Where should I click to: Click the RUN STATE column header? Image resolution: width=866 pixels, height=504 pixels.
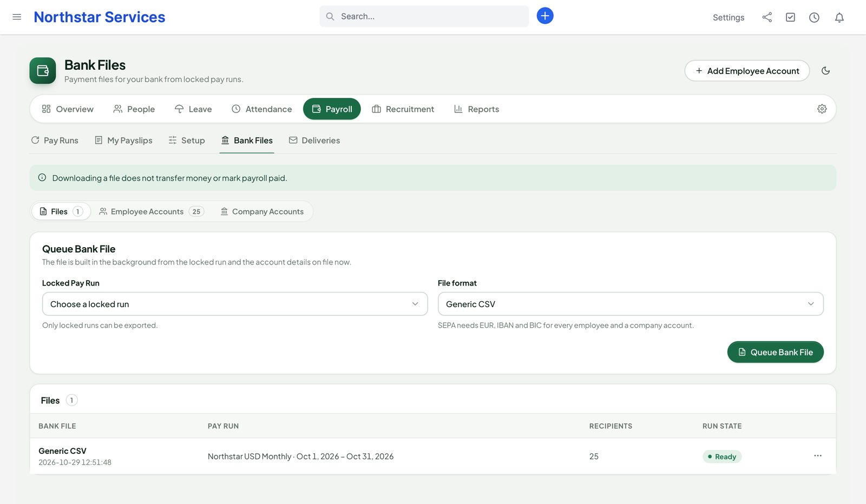[x=722, y=426]
